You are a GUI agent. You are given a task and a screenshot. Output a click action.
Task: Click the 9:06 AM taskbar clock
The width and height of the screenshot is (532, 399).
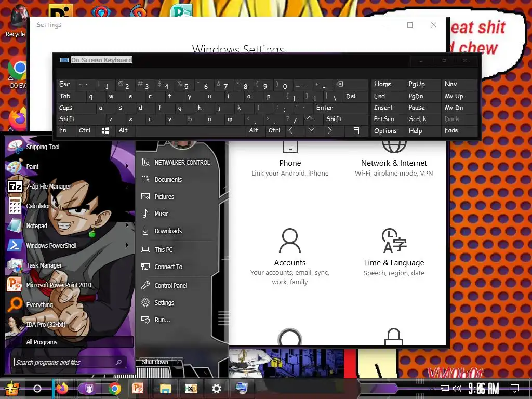484,389
